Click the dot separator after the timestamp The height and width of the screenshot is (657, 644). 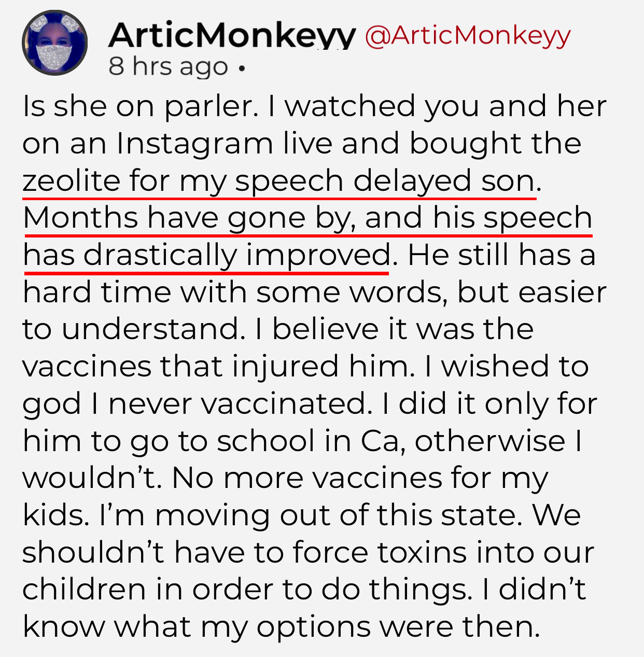click(241, 68)
